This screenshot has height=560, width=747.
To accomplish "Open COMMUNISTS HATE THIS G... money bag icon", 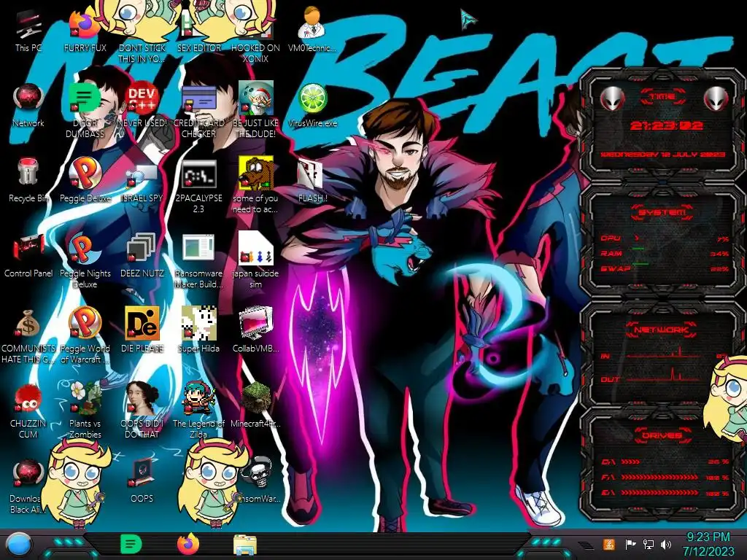I will point(28,324).
